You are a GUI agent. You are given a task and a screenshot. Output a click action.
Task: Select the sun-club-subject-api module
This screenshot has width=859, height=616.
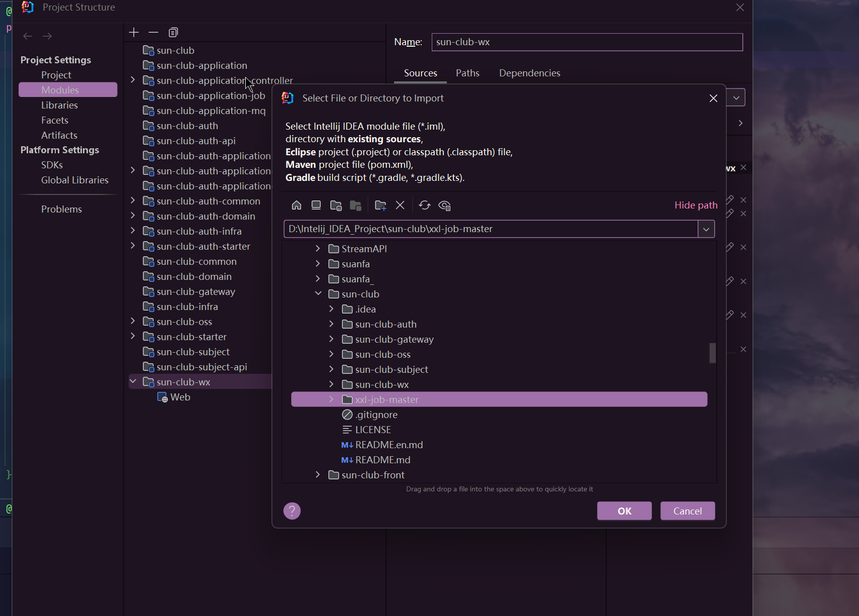[202, 367]
